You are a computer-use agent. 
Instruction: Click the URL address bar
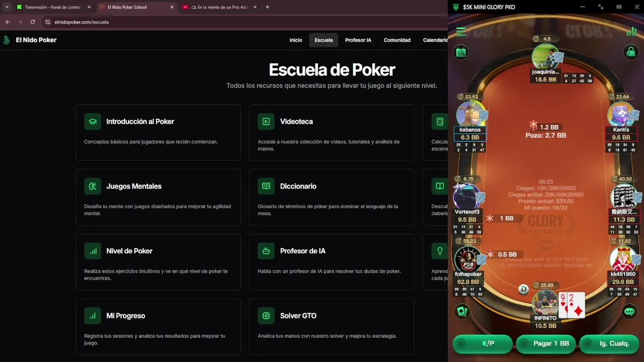[x=242, y=22]
